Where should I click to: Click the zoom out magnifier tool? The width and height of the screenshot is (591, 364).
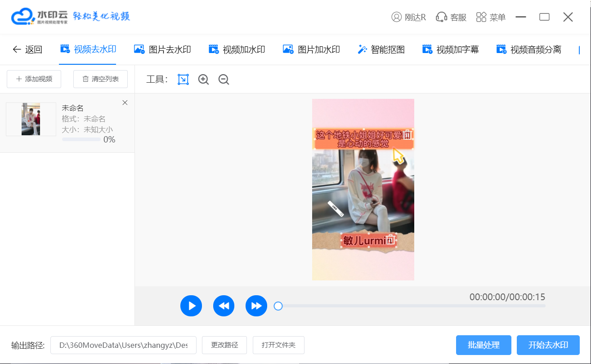224,80
